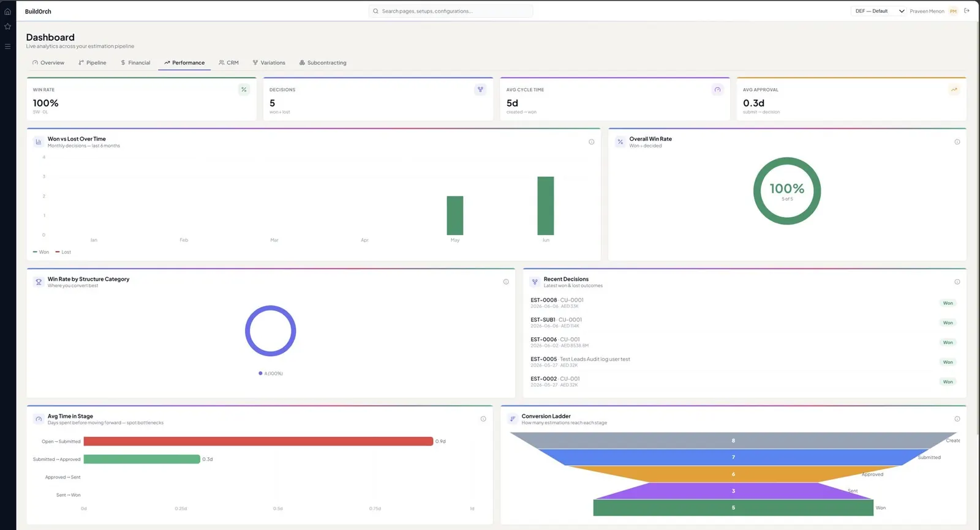The height and width of the screenshot is (530, 980).
Task: Click the Decisions card branch icon
Action: point(480,89)
